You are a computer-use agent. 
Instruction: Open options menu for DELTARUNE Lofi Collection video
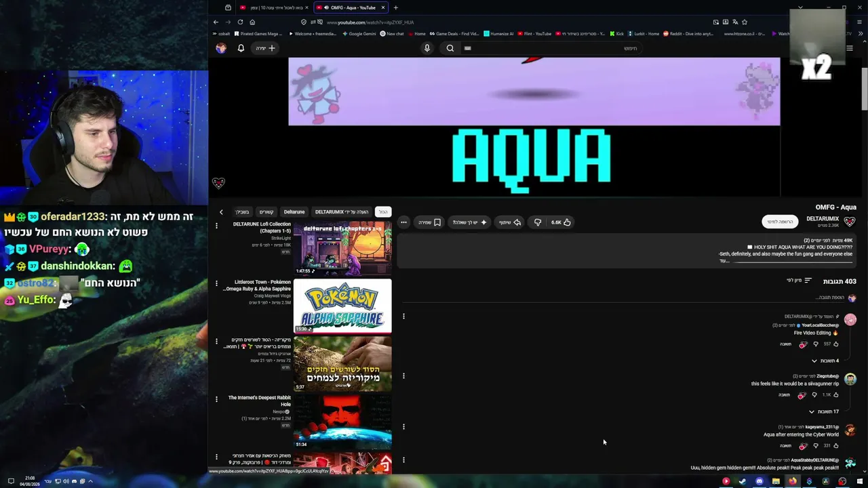pos(217,225)
